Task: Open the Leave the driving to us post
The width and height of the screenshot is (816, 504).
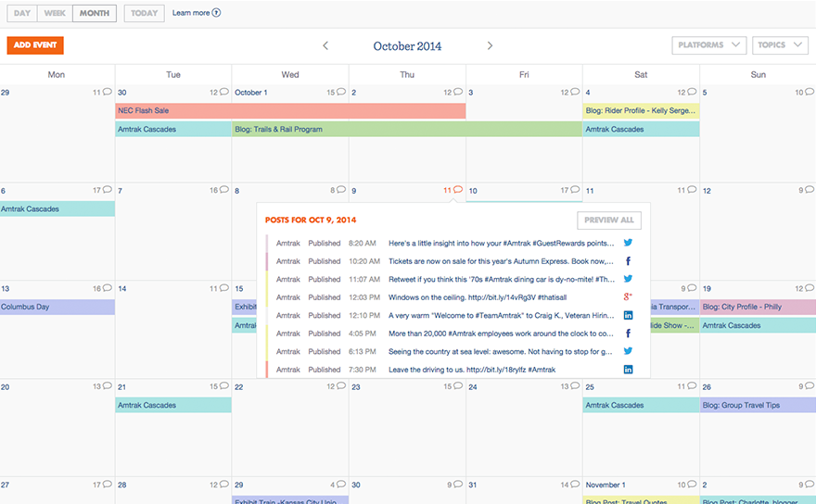Action: tap(471, 370)
